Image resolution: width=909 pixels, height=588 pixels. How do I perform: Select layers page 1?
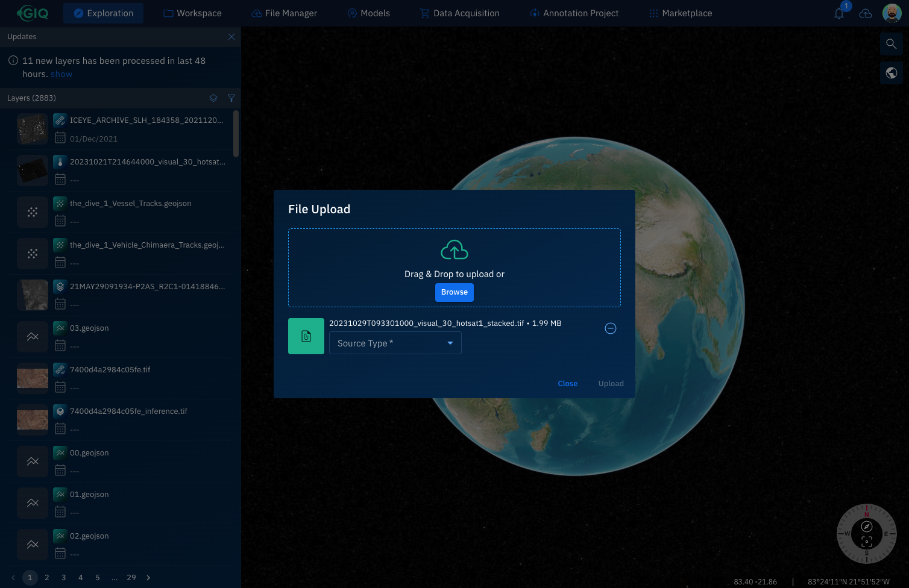point(30,578)
